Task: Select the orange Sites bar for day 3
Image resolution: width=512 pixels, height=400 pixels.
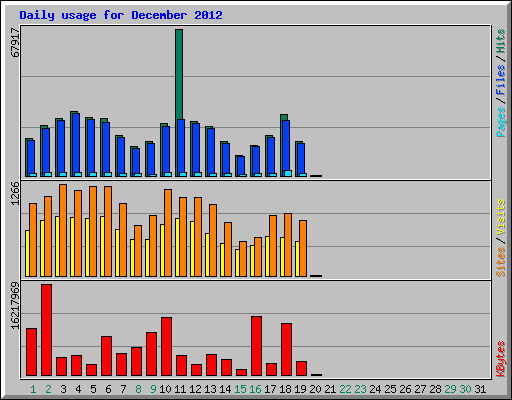Action: click(x=63, y=230)
